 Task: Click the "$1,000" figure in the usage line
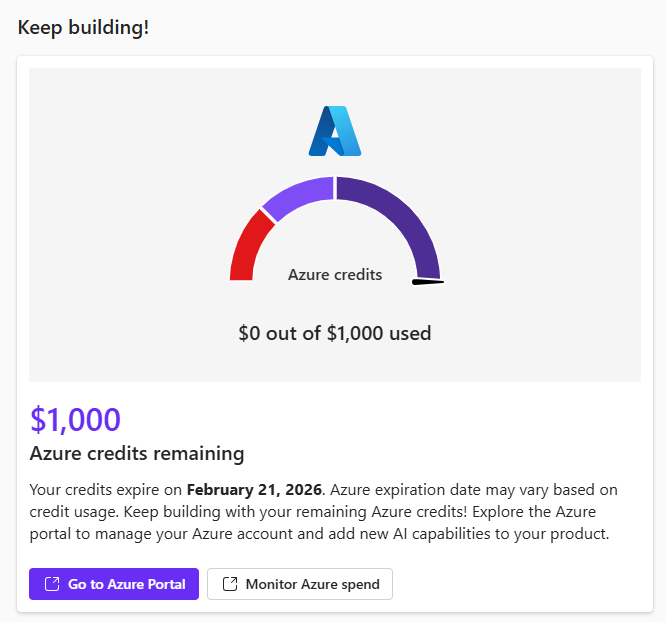(355, 333)
